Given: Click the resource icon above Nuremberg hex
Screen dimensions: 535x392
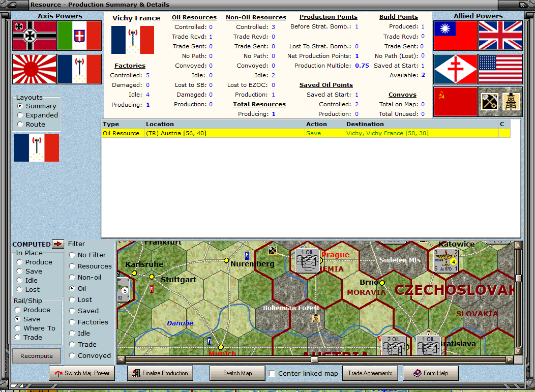Looking at the screenshot, I should pyautogui.click(x=273, y=251).
